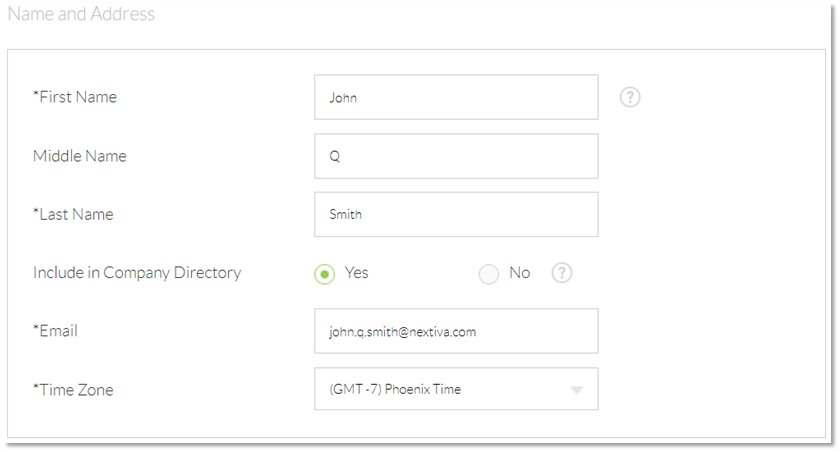The image size is (840, 452).
Task: Expand Time Zone dropdown arrow
Action: [x=576, y=390]
